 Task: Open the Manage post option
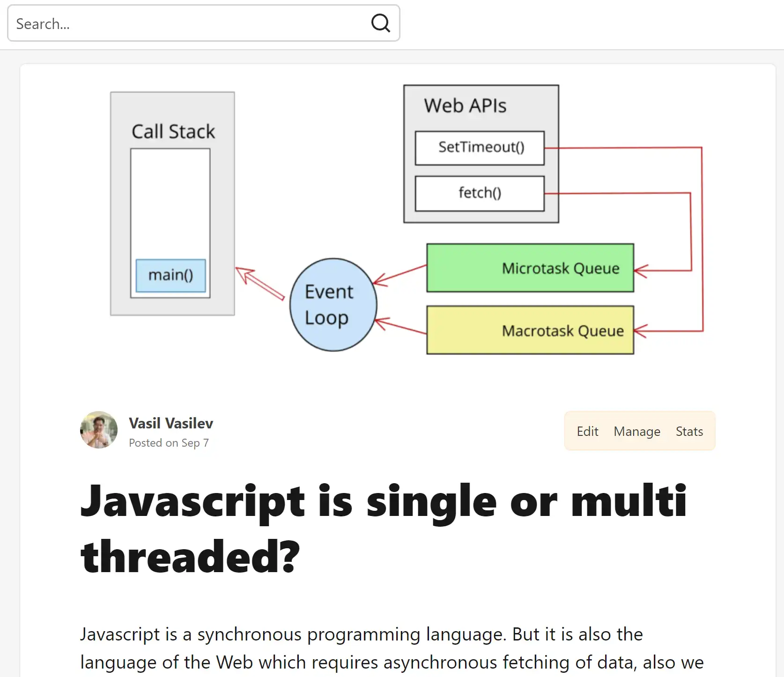pos(637,431)
